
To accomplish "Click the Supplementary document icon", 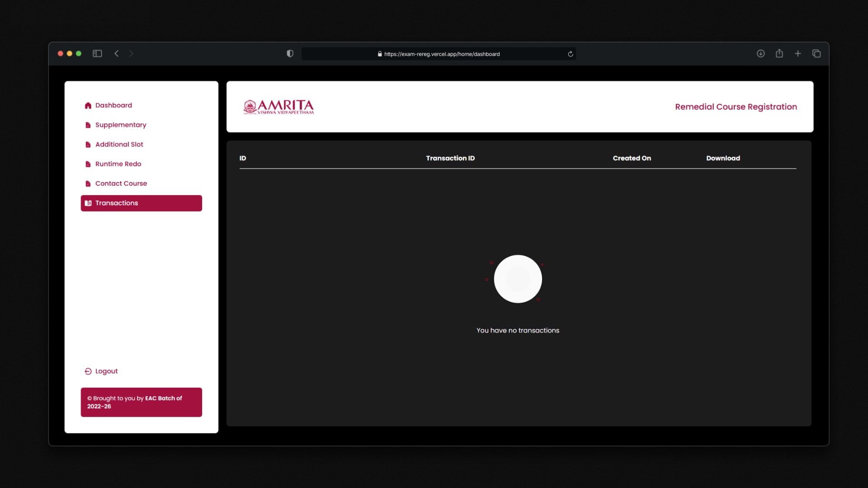I will [88, 125].
